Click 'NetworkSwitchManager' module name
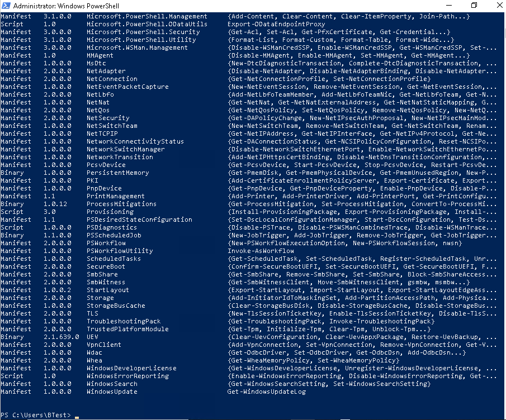The height and width of the screenshot is (420, 506). point(126,149)
